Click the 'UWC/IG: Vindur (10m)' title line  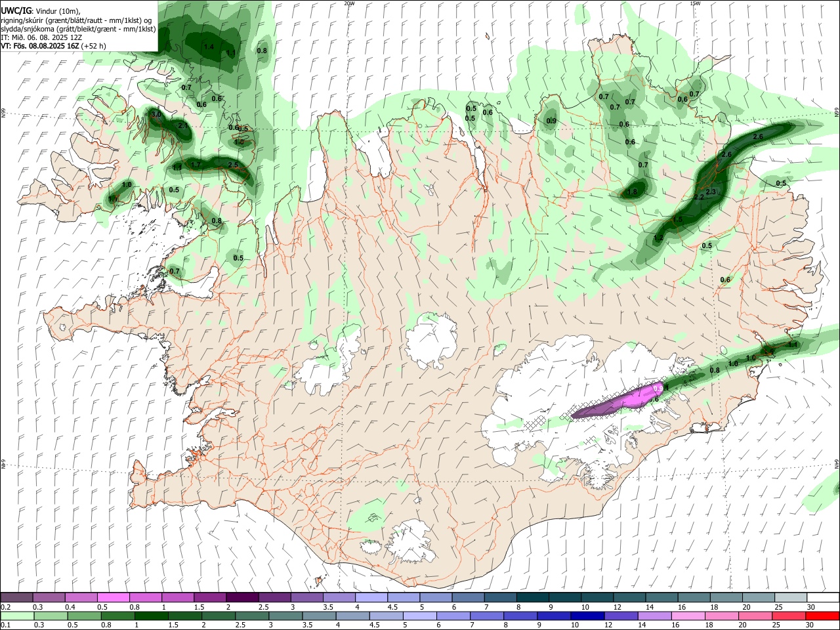40,11
